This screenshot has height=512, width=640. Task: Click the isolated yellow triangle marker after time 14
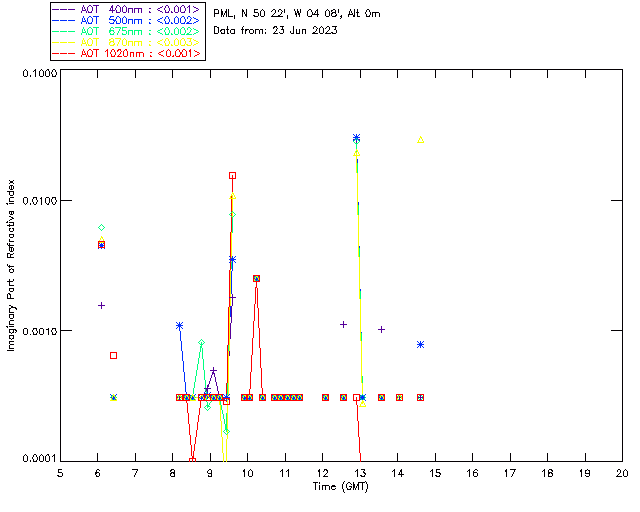coord(420,140)
